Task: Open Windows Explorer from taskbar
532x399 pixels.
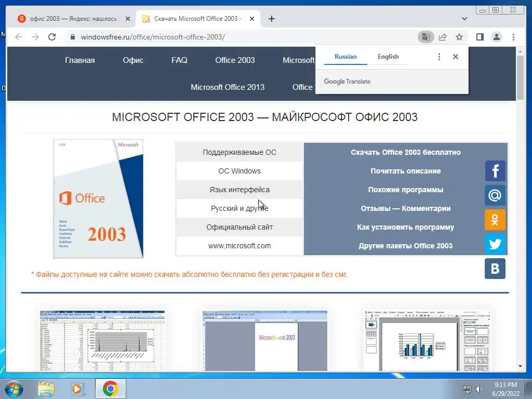Action: [x=46, y=389]
